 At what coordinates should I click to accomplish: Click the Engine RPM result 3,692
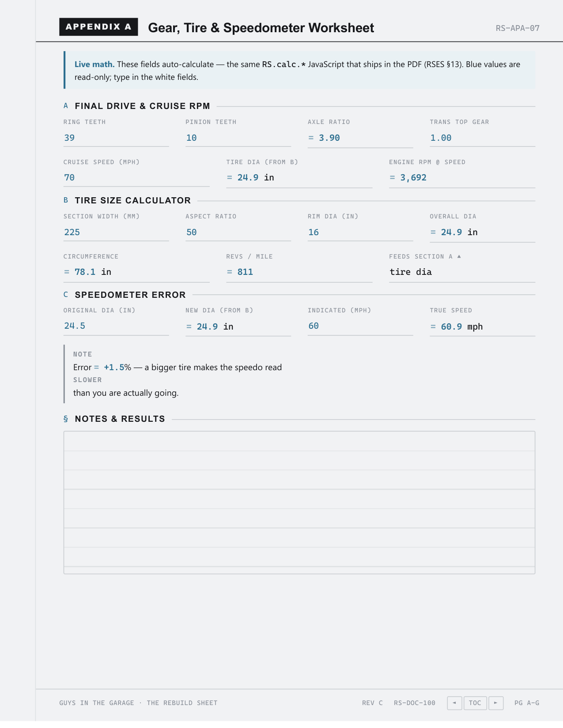tap(413, 178)
